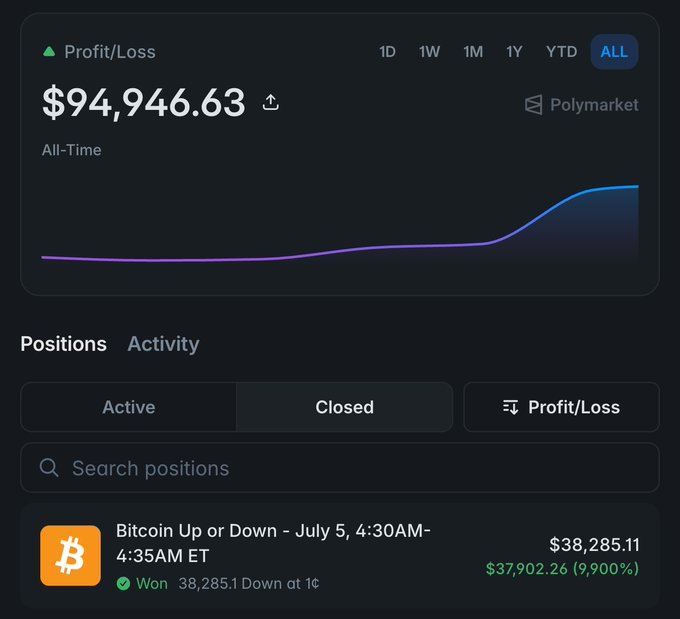Screen dimensions: 680x619
Task: Click the magnifier icon in search box
Action: pyautogui.click(x=49, y=468)
